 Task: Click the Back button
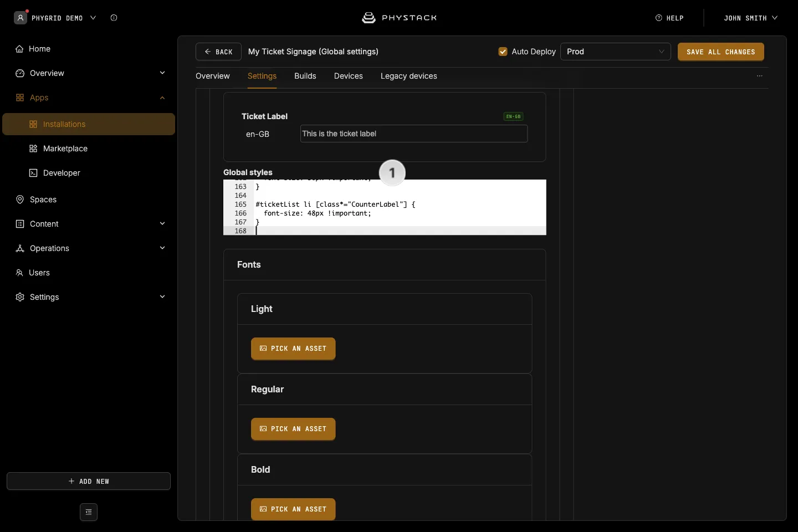tap(218, 52)
